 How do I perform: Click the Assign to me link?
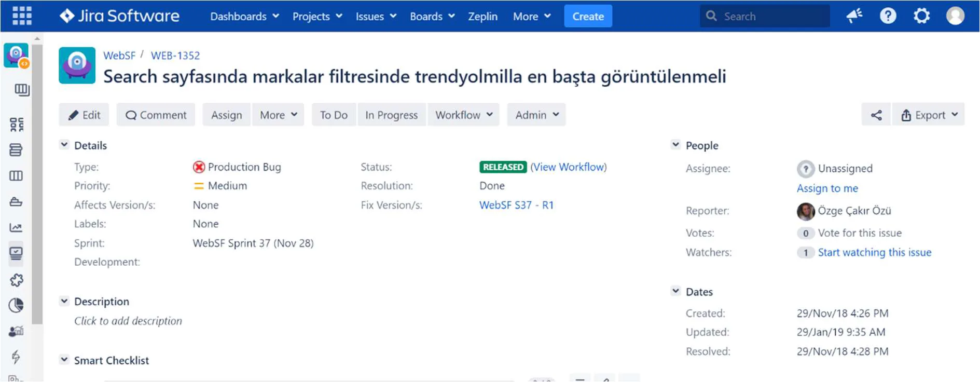pos(827,188)
